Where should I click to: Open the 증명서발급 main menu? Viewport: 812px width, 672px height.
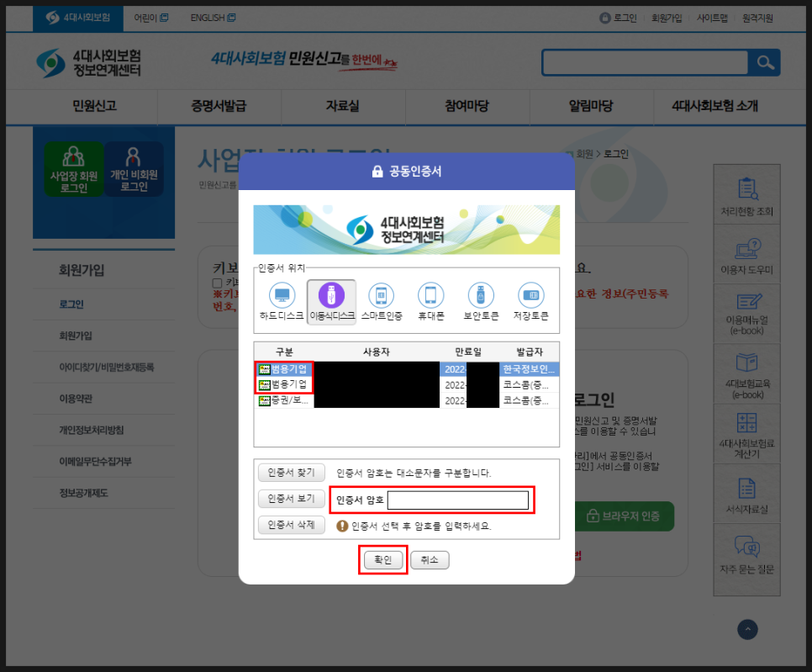click(219, 106)
